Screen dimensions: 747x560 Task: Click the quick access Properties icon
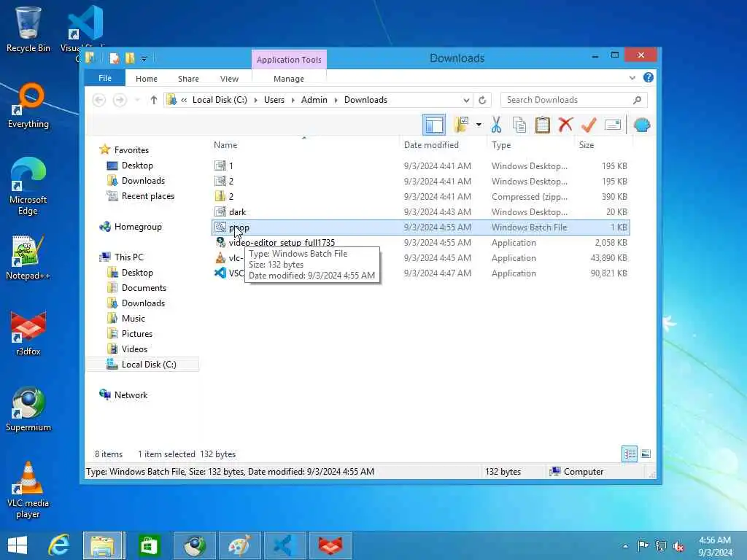click(x=115, y=58)
